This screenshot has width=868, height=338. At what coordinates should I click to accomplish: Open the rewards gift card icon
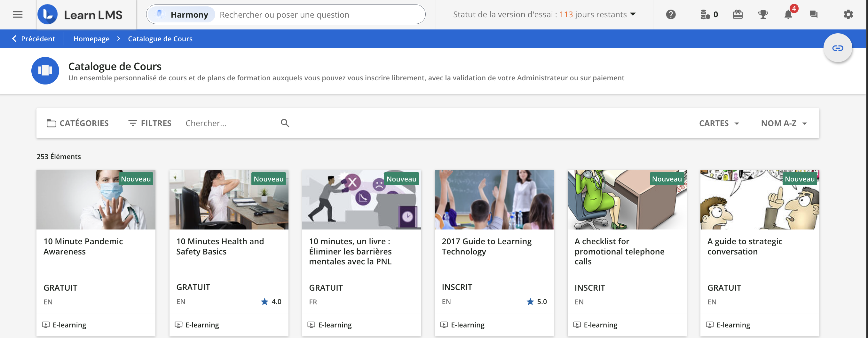(737, 14)
